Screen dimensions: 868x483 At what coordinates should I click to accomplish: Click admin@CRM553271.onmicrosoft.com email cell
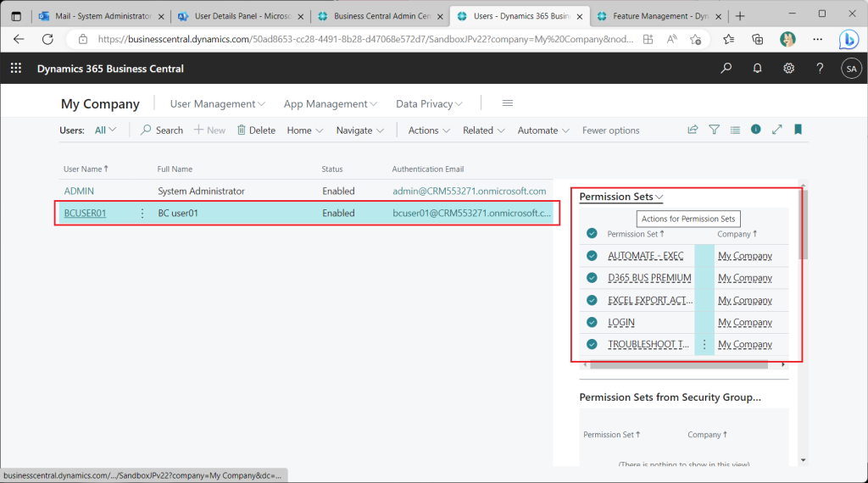point(469,191)
